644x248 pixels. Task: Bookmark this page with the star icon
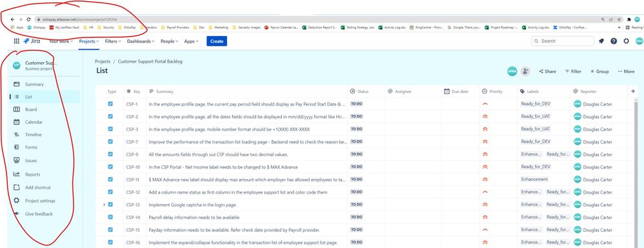(x=619, y=19)
